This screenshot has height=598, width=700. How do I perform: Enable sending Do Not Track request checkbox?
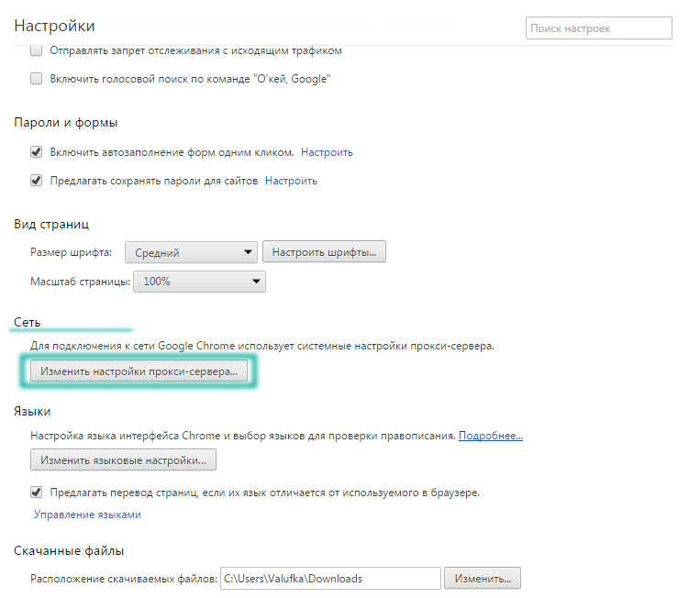click(x=36, y=50)
